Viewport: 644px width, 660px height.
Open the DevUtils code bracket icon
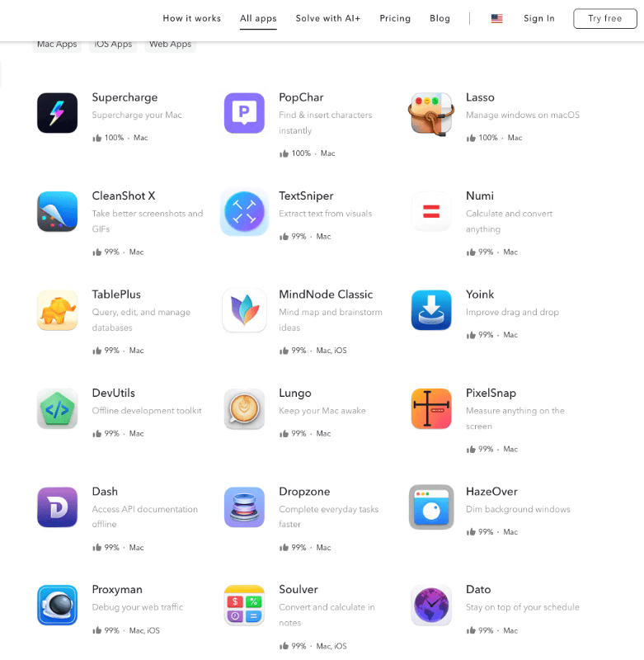pos(57,408)
